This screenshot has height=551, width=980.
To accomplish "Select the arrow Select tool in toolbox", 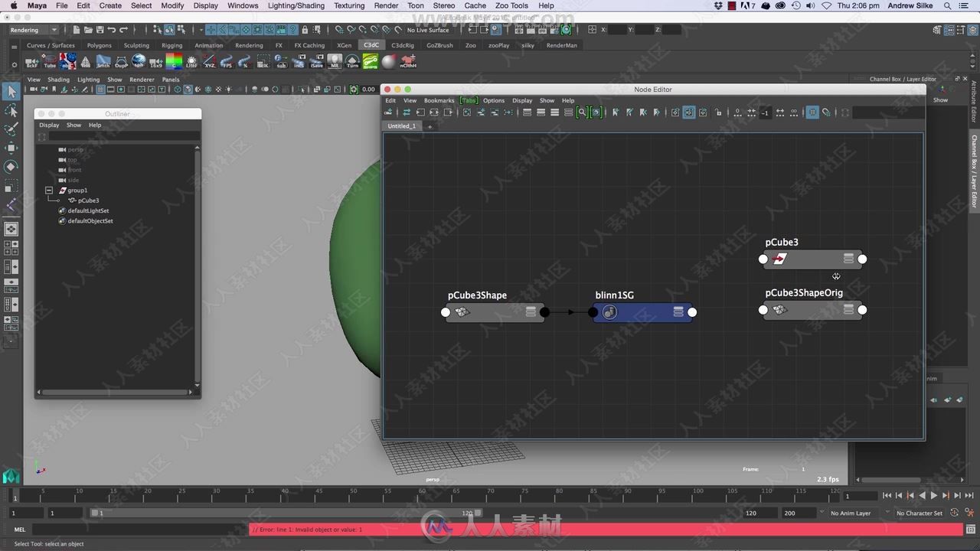I will tap(11, 92).
